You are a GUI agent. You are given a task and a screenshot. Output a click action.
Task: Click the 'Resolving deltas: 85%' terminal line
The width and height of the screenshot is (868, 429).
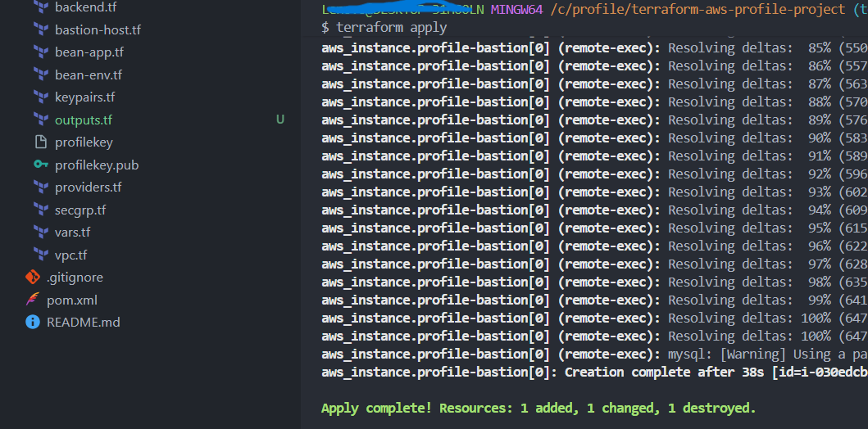594,48
